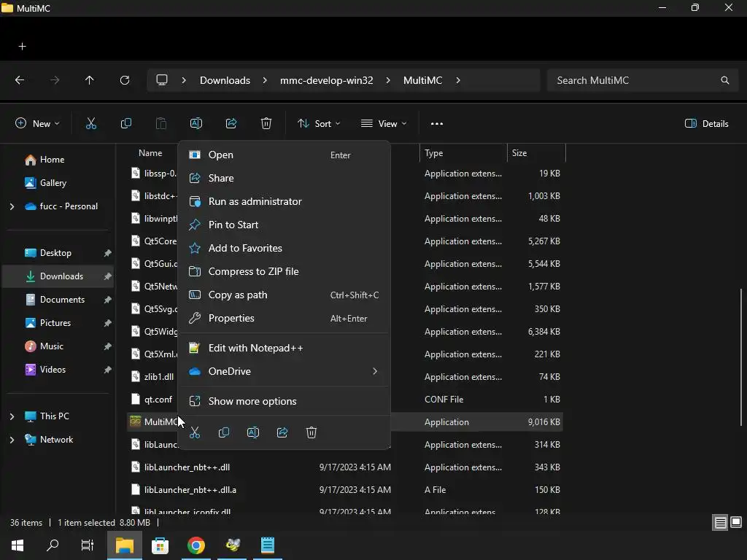Open Task View from the taskbar
This screenshot has width=747, height=560.
pyautogui.click(x=88, y=545)
